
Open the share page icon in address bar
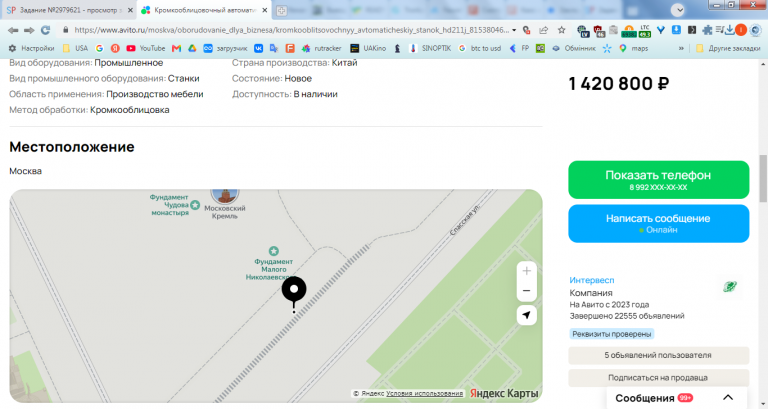[x=544, y=30]
